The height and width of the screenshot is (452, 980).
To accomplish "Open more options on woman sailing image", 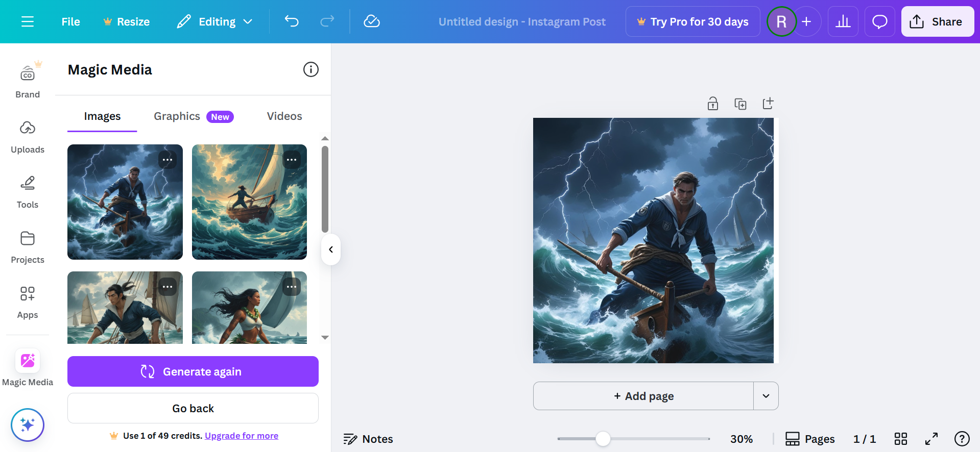I will (x=292, y=287).
